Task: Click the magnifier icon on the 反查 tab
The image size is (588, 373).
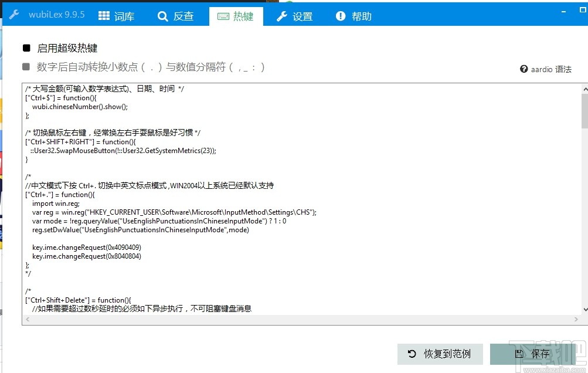Action: (162, 16)
